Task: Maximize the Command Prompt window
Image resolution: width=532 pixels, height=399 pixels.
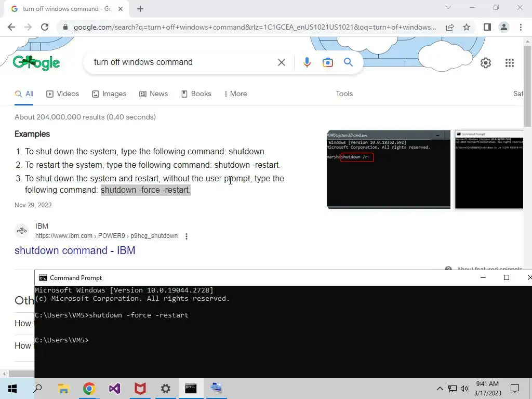Action: pyautogui.click(x=507, y=277)
